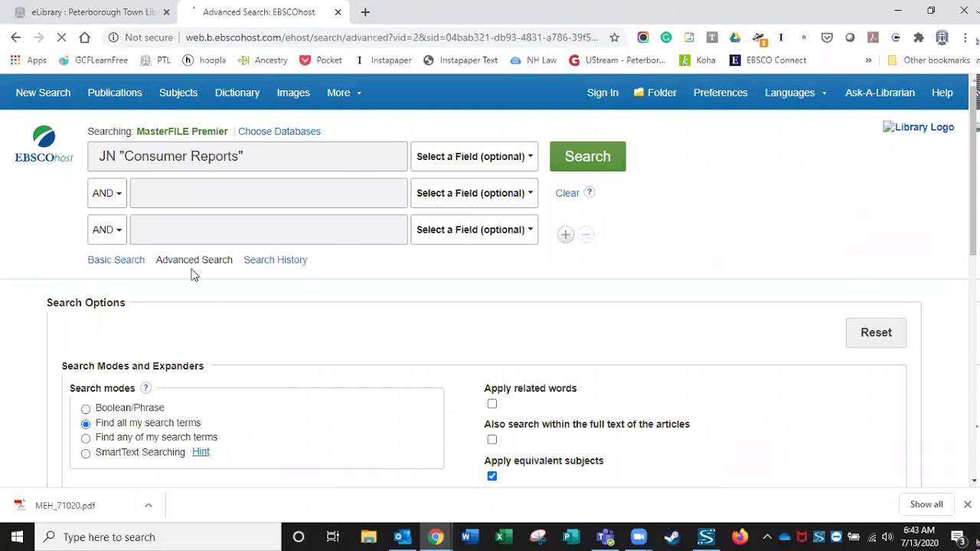Go to the Images menu item
Image resolution: width=980 pixels, height=551 pixels.
coord(293,93)
